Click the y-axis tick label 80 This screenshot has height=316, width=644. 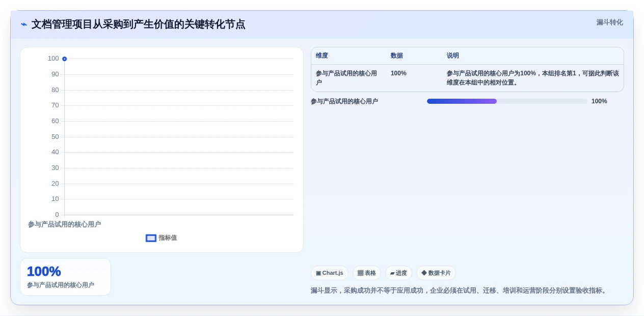(x=55, y=90)
